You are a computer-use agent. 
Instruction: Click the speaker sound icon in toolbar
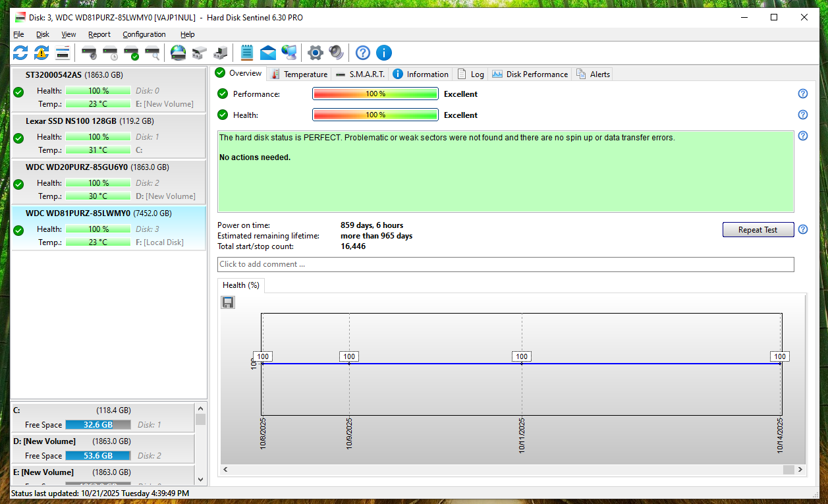click(337, 53)
